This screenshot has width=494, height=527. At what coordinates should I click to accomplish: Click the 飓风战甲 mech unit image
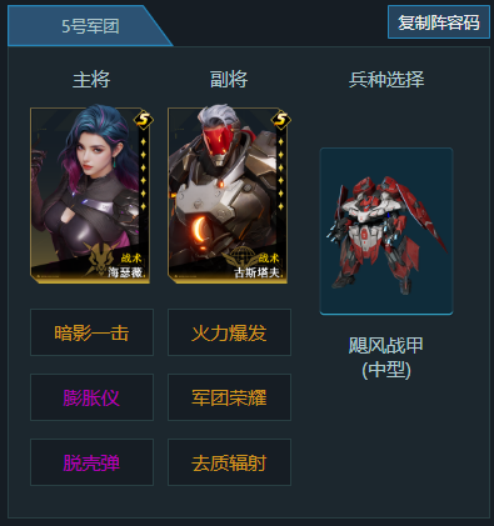[x=386, y=231]
